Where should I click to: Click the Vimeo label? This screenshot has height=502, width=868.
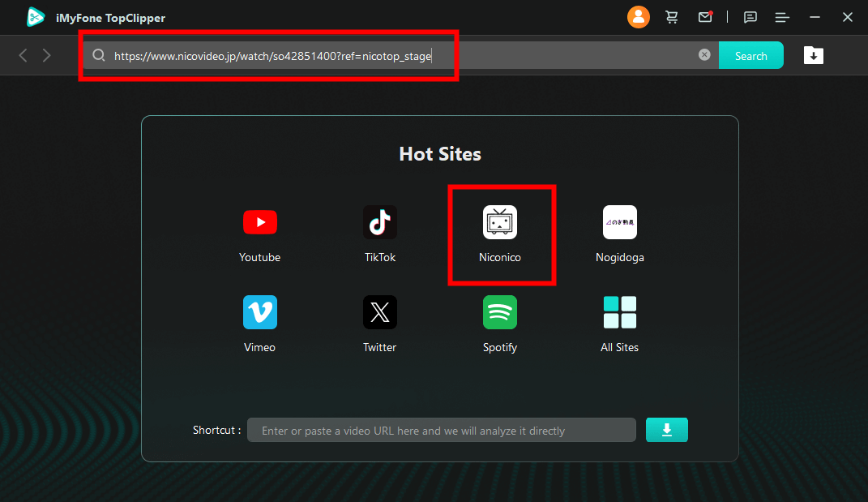coord(259,347)
